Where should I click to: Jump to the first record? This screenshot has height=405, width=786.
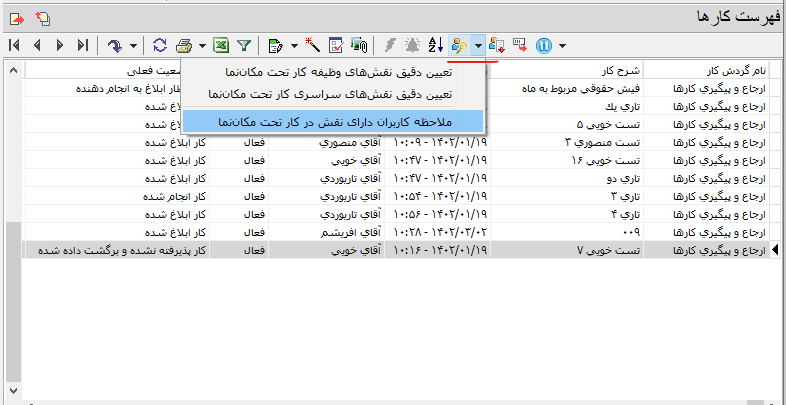pos(14,45)
